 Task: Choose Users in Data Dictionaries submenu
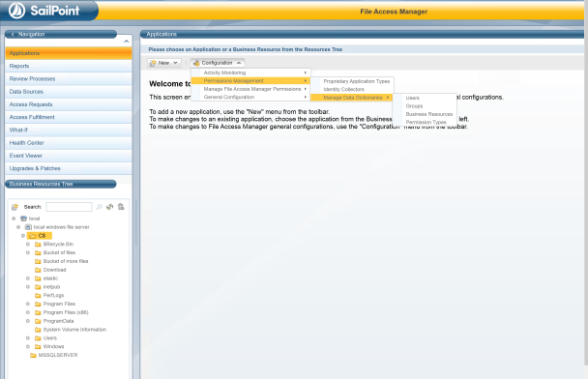(x=425, y=98)
